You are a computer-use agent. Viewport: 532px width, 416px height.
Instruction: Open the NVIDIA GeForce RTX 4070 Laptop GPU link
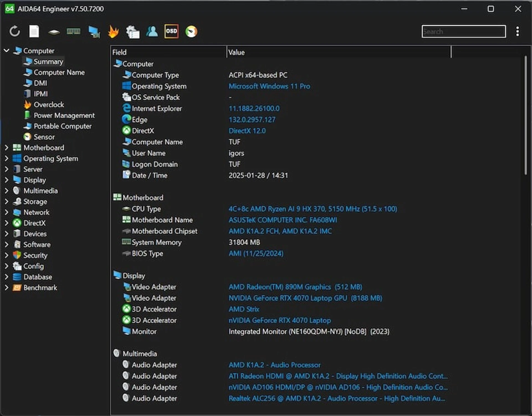(x=305, y=298)
